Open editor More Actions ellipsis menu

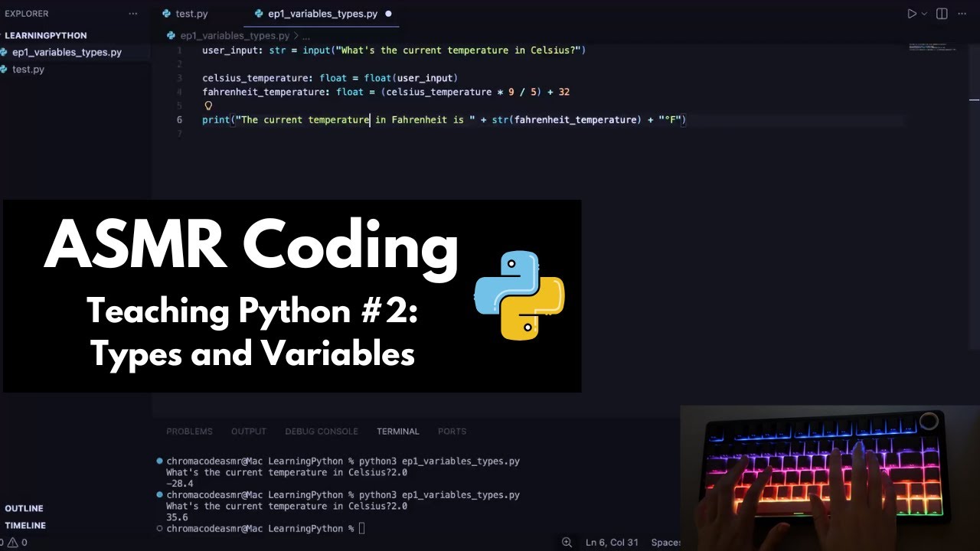click(x=963, y=14)
